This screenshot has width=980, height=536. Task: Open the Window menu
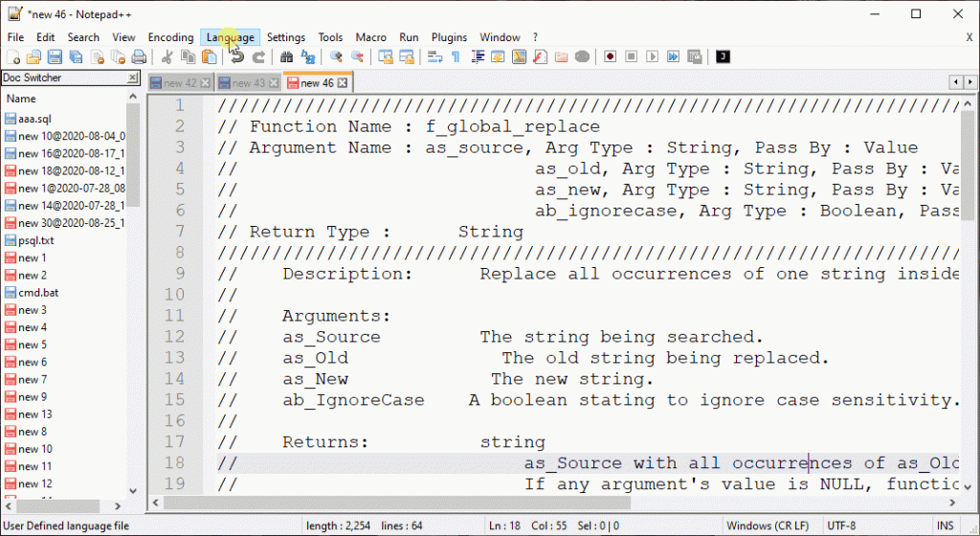(500, 37)
